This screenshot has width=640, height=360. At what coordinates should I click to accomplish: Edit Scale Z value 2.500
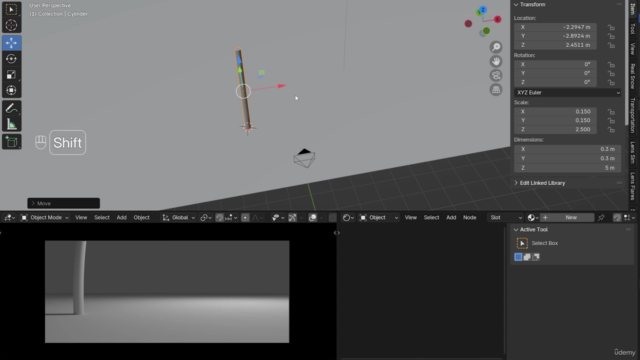pyautogui.click(x=555, y=129)
